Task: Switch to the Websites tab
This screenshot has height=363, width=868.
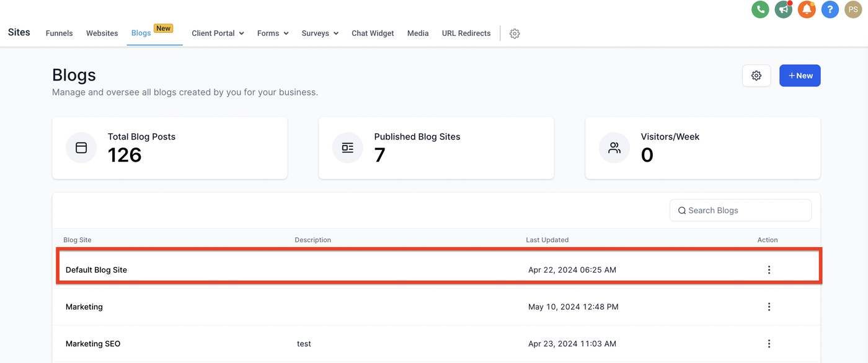Action: (102, 33)
